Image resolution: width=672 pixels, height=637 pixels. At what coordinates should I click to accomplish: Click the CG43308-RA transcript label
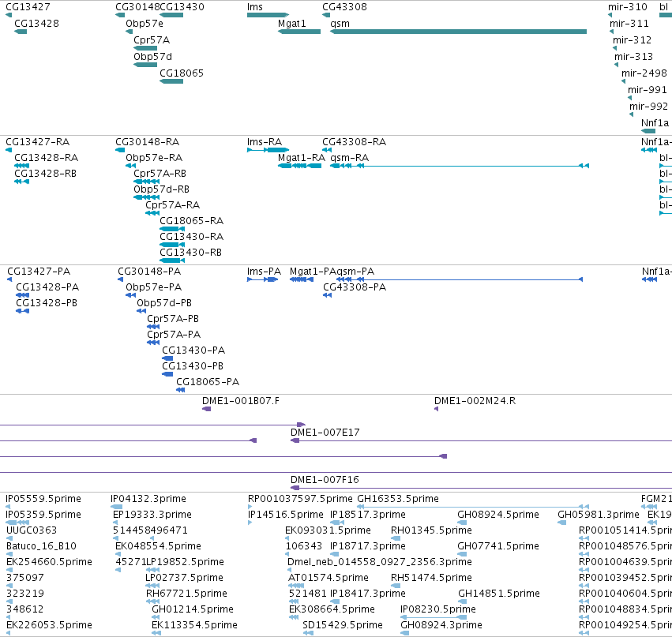pyautogui.click(x=355, y=142)
